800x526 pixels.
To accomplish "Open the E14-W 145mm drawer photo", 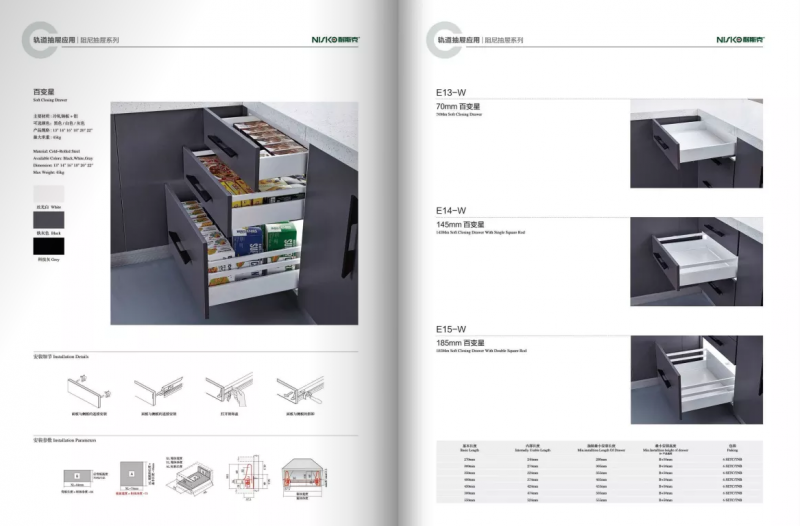I will click(696, 261).
